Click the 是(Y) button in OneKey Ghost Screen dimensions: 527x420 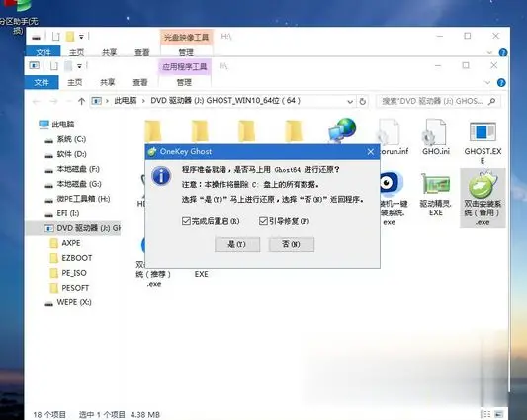[237, 244]
